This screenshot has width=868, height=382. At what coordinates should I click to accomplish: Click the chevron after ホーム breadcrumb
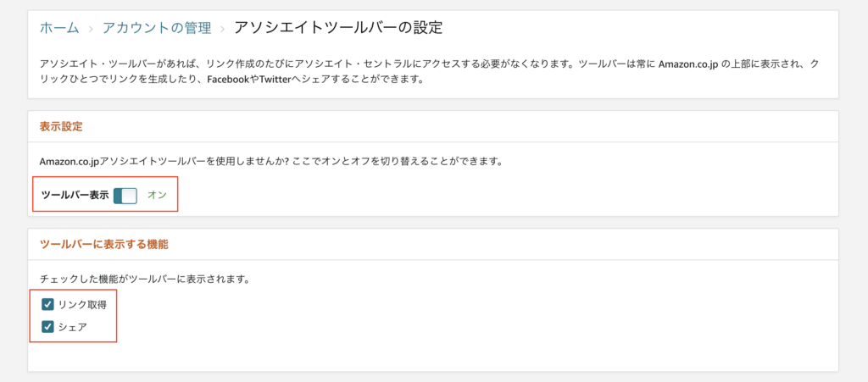(x=91, y=29)
